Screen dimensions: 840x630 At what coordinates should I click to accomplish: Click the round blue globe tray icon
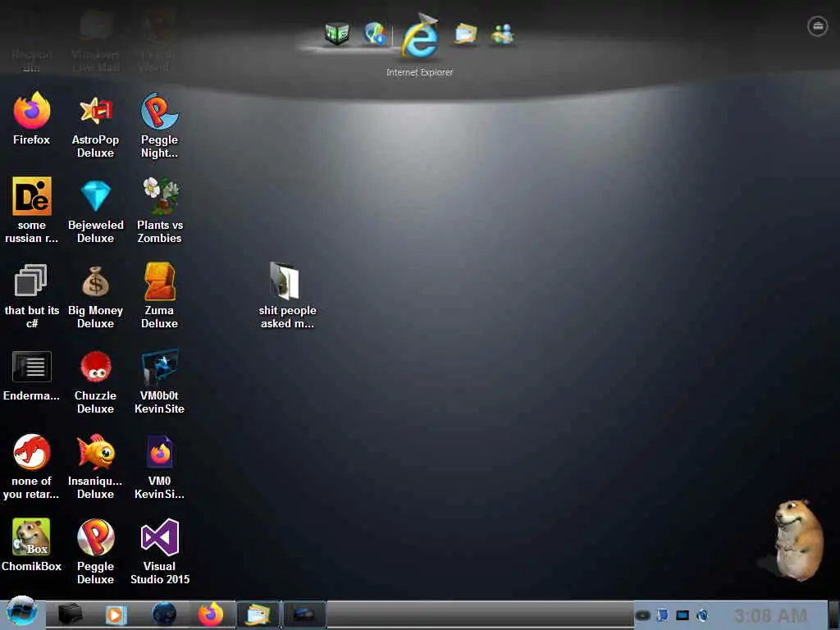pyautogui.click(x=702, y=615)
